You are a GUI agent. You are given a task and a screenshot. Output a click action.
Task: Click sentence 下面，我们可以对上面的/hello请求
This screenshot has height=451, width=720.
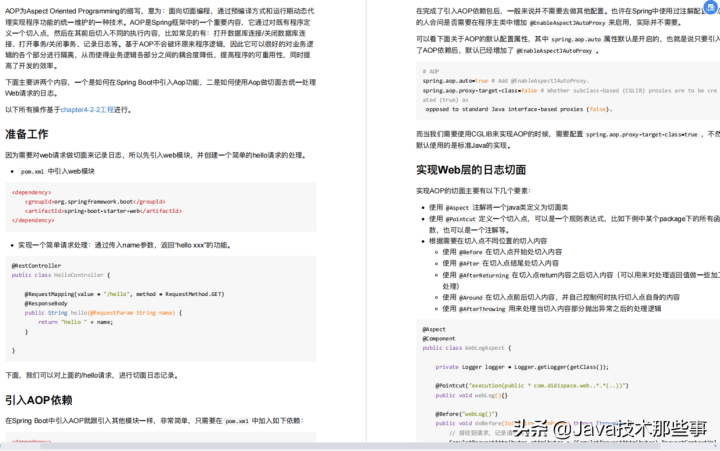click(91, 376)
